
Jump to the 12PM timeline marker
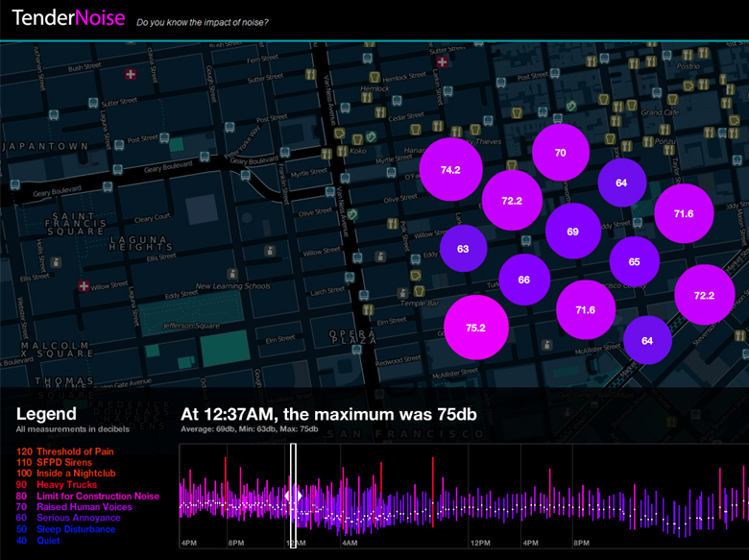pos(481,543)
